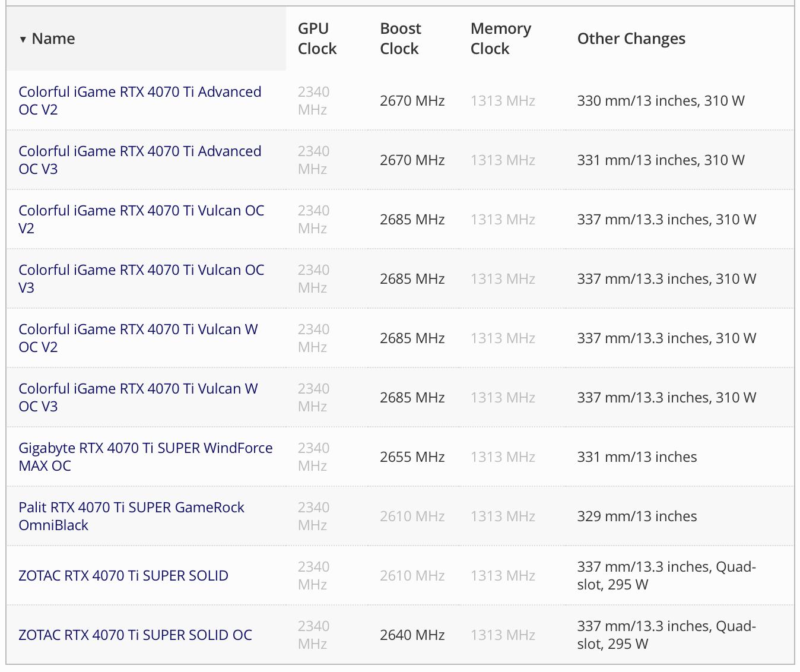Sort table by Other Changes column
Image resolution: width=800 pixels, height=672 pixels.
pos(631,39)
